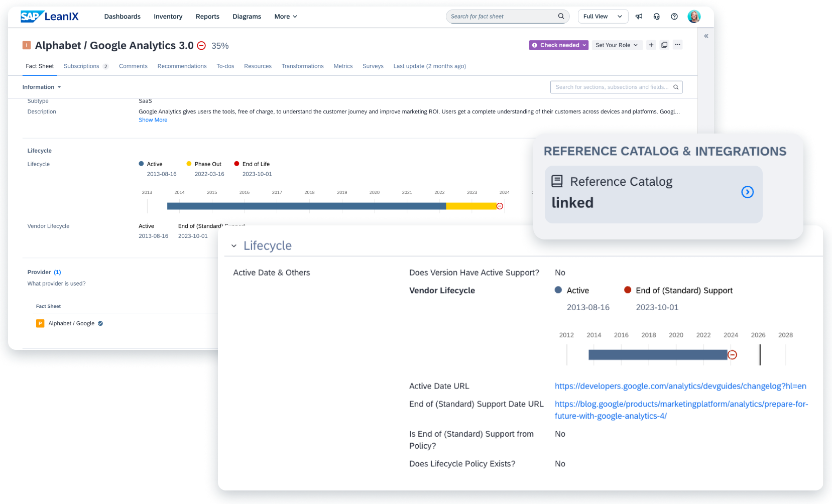The width and height of the screenshot is (832, 504).
Task: Open the Check needed status dropdown
Action: 558,45
